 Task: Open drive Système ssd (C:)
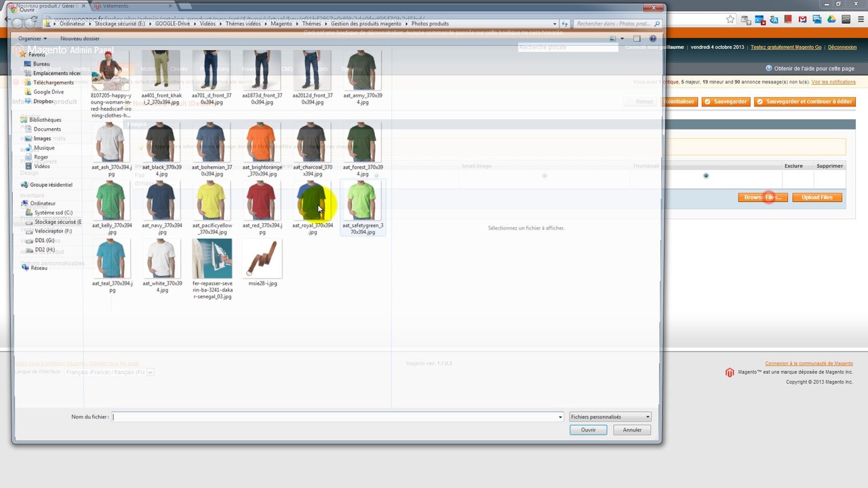pos(49,213)
